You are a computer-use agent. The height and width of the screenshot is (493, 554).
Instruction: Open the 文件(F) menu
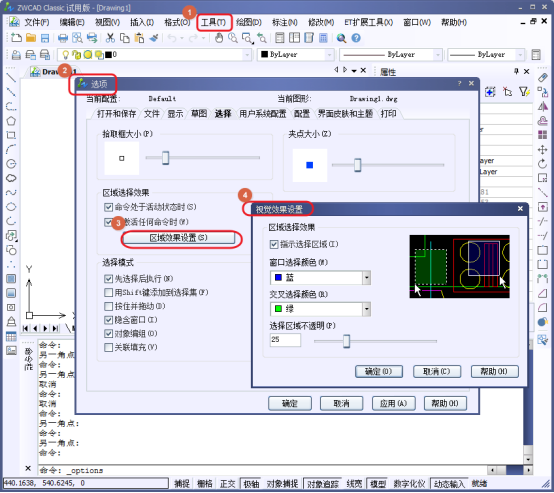[x=36, y=23]
